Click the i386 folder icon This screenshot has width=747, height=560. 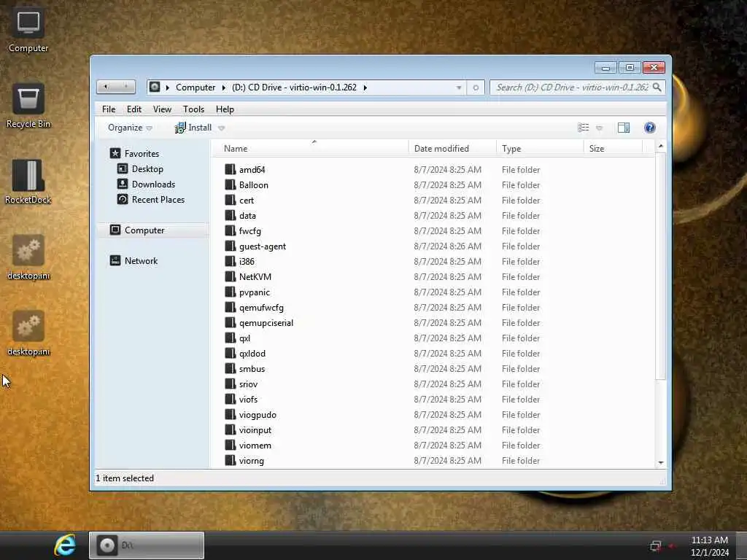tap(231, 262)
